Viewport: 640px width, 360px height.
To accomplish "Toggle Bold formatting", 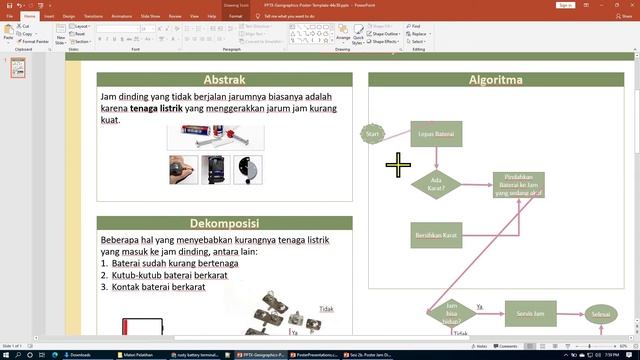I will coord(100,39).
